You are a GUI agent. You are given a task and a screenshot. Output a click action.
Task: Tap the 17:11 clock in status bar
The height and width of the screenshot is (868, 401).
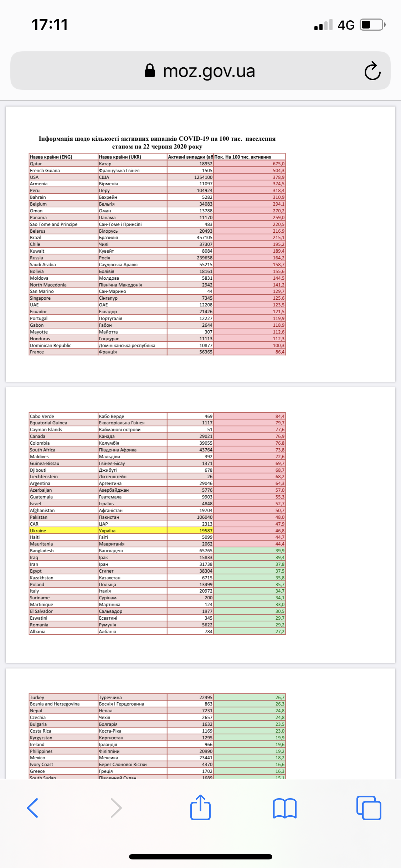(50, 25)
